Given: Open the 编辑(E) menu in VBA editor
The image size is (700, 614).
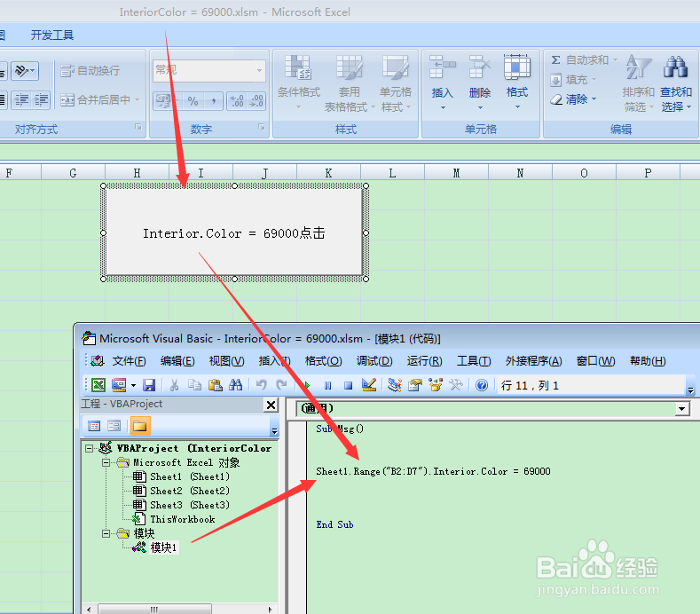Looking at the screenshot, I should pos(177,361).
